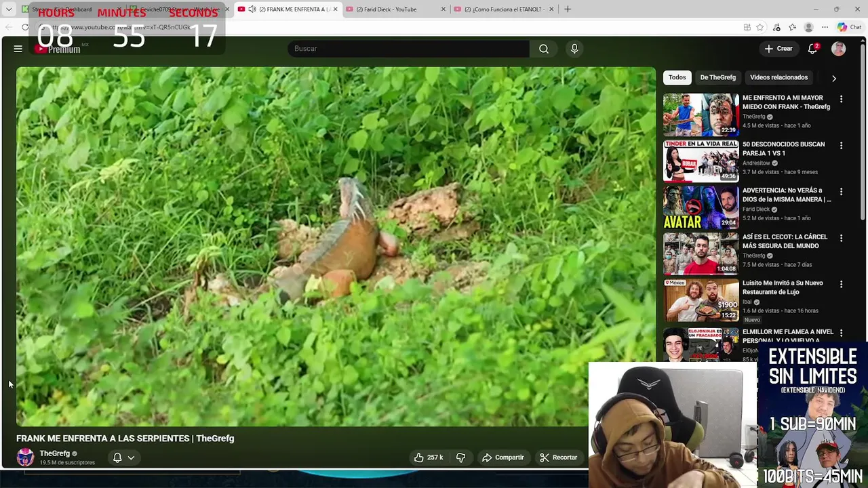Image resolution: width=868 pixels, height=488 pixels.
Task: Open thumbnail of ME ENFRENTO A MI MAYOR MIEDO
Action: pos(701,115)
